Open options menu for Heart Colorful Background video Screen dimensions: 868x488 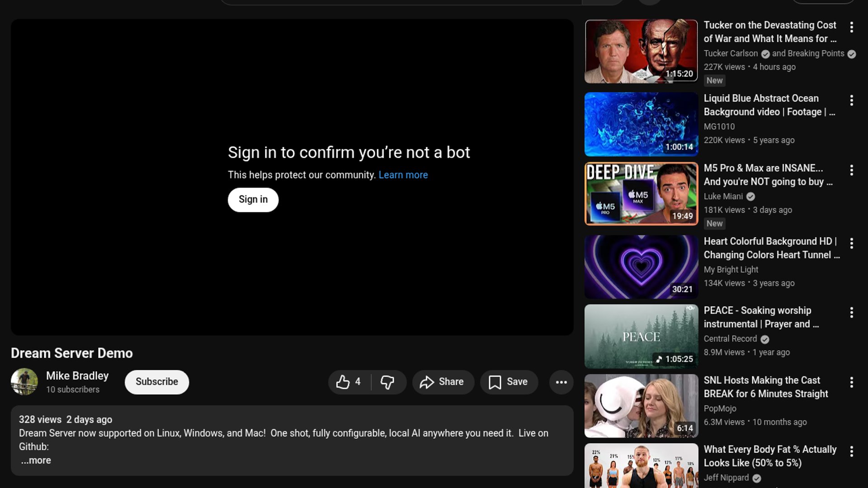851,244
